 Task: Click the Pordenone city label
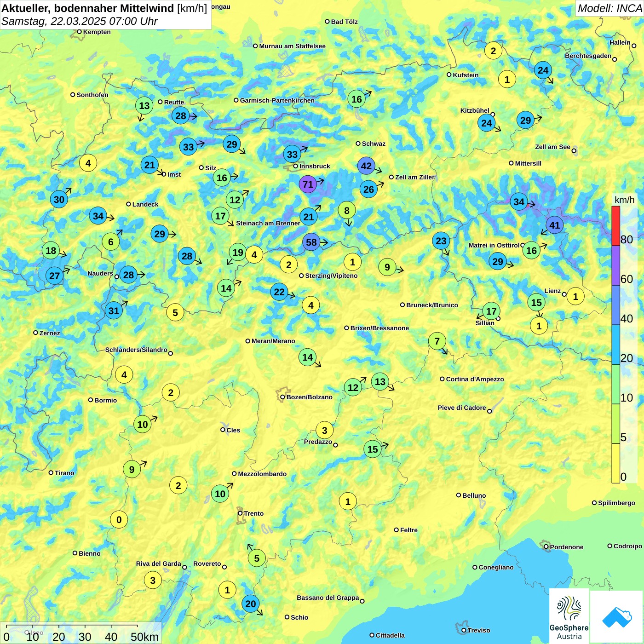[x=567, y=547]
